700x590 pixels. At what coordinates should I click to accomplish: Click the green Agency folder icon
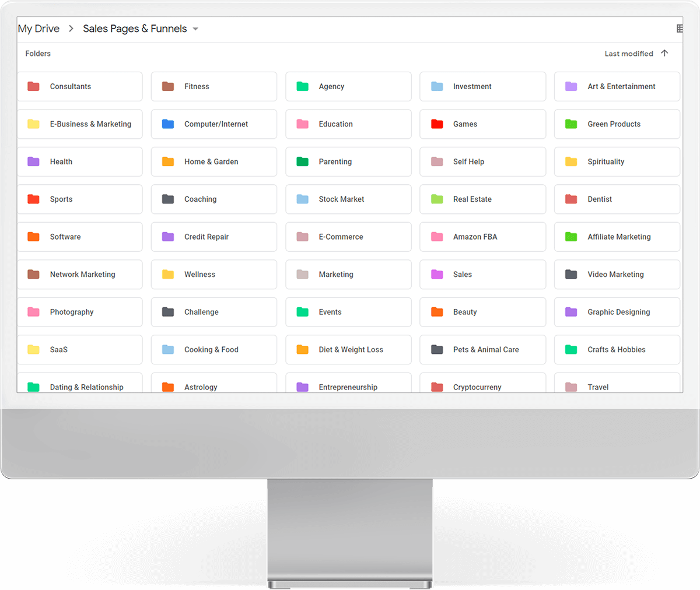pos(302,86)
